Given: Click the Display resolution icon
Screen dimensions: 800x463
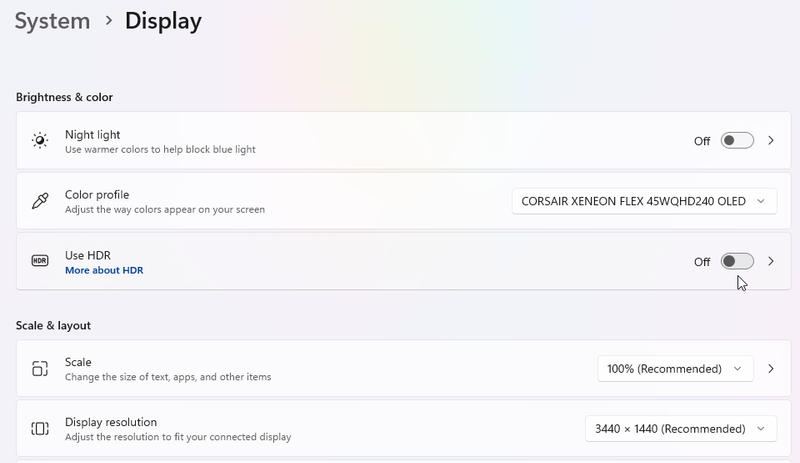Looking at the screenshot, I should (40, 428).
